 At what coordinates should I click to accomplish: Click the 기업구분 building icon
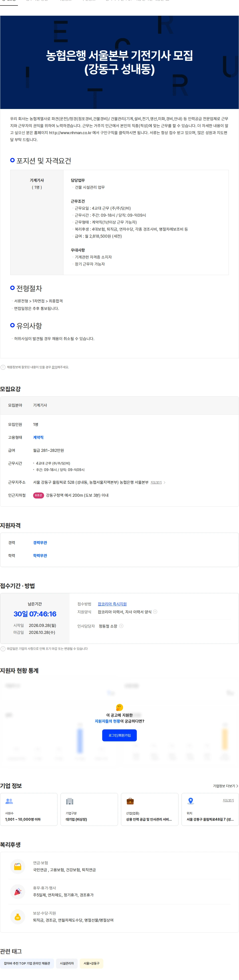coord(69,801)
